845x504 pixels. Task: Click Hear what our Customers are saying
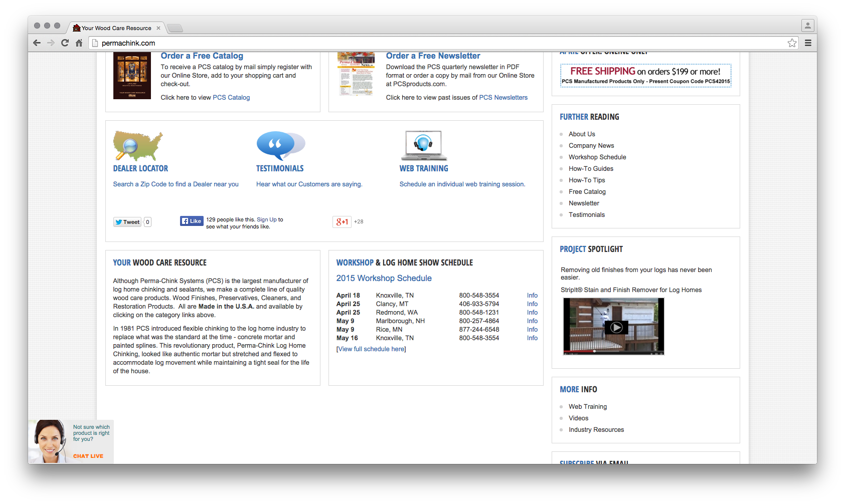309,184
